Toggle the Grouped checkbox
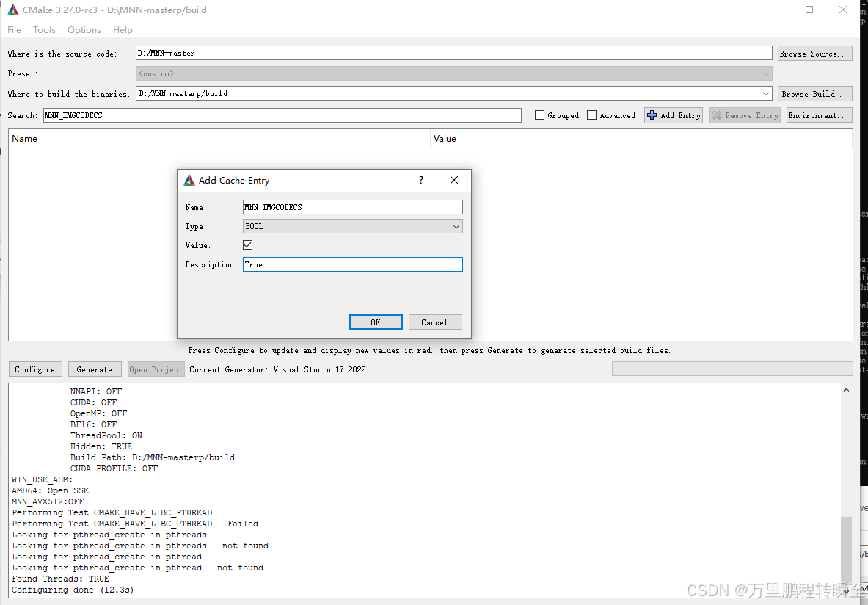 [x=540, y=115]
